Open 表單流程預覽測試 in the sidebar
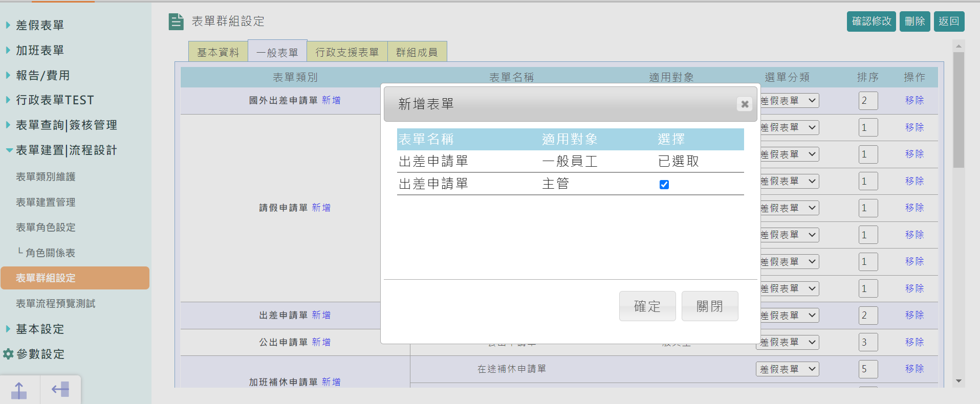Screen dimensions: 980x404 pyautogui.click(x=55, y=303)
